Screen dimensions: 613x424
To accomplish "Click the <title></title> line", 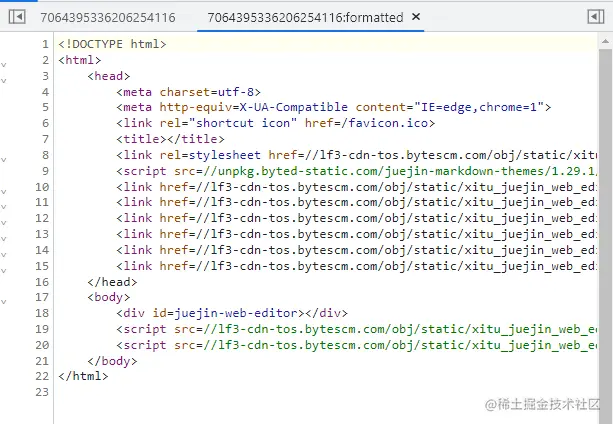I will tap(170, 139).
